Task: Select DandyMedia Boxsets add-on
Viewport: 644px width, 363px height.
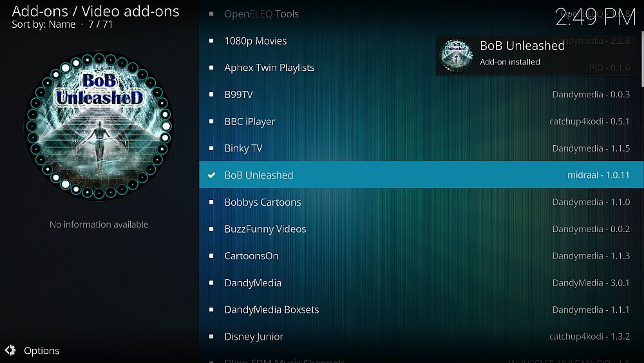Action: click(421, 309)
